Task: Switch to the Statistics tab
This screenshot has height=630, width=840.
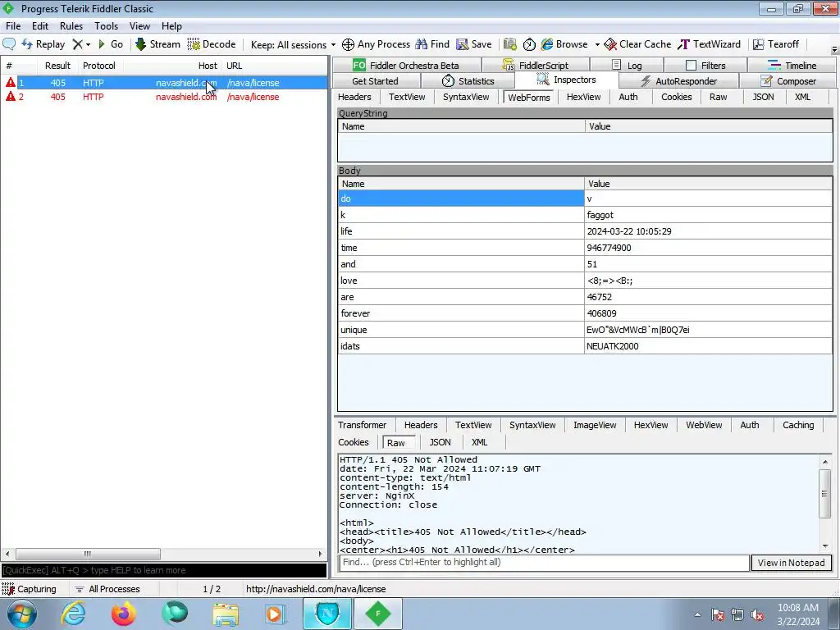Action: [468, 81]
